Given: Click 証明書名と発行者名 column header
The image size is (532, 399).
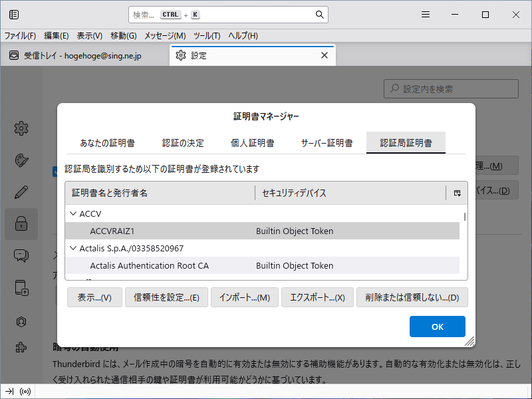Looking at the screenshot, I should (160, 193).
